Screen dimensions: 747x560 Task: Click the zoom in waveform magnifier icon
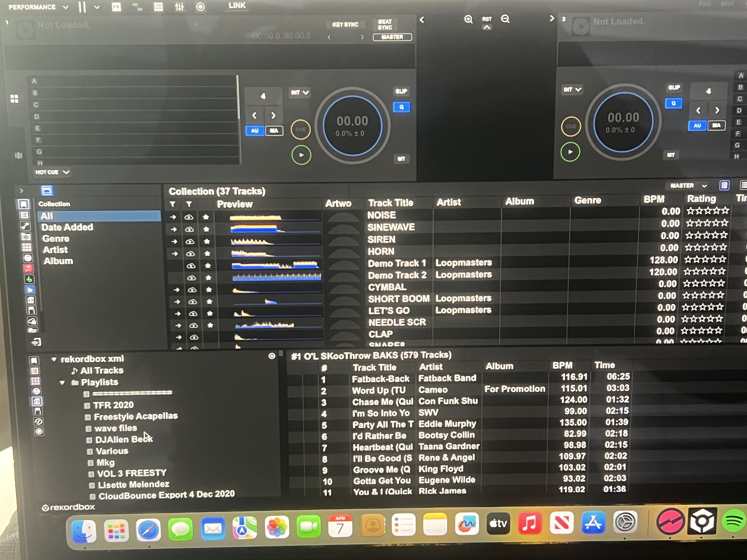pyautogui.click(x=468, y=19)
